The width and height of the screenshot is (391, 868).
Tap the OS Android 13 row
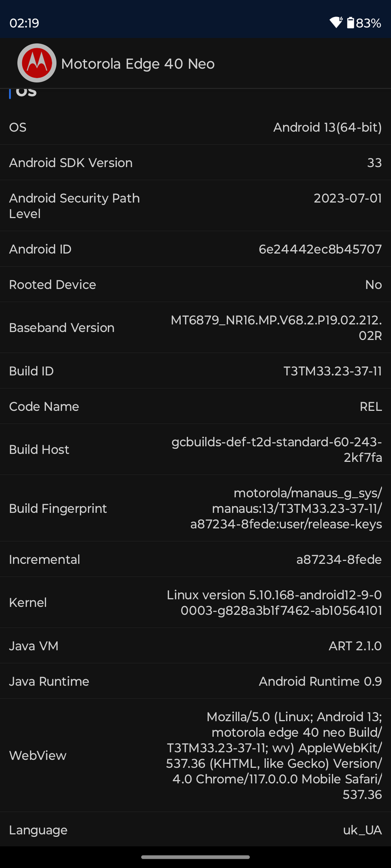[x=195, y=127]
